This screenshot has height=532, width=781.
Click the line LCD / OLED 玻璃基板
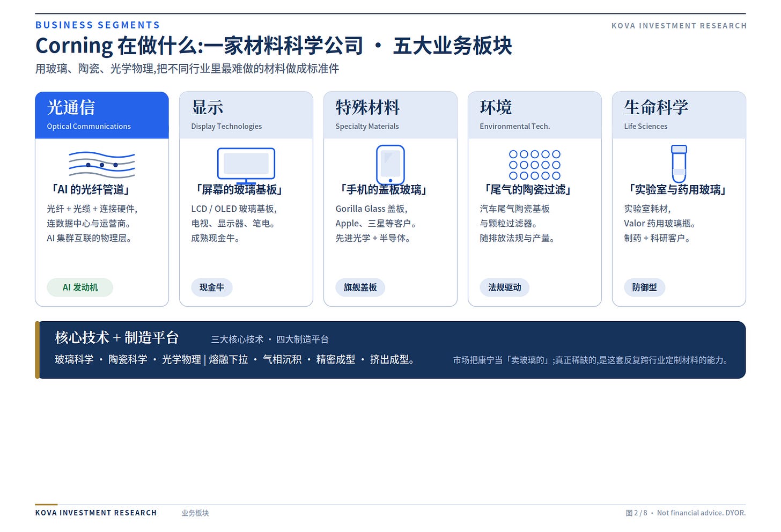tap(234, 209)
